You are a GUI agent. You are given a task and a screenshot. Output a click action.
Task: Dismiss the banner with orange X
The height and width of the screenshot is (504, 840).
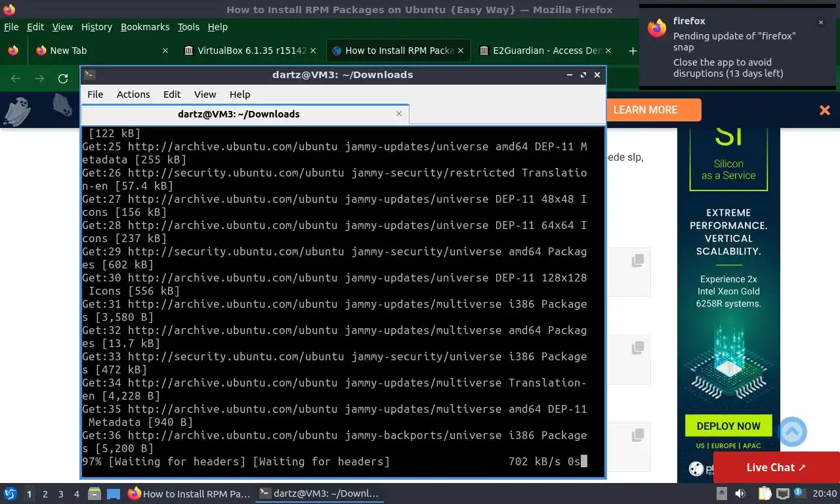pyautogui.click(x=825, y=110)
